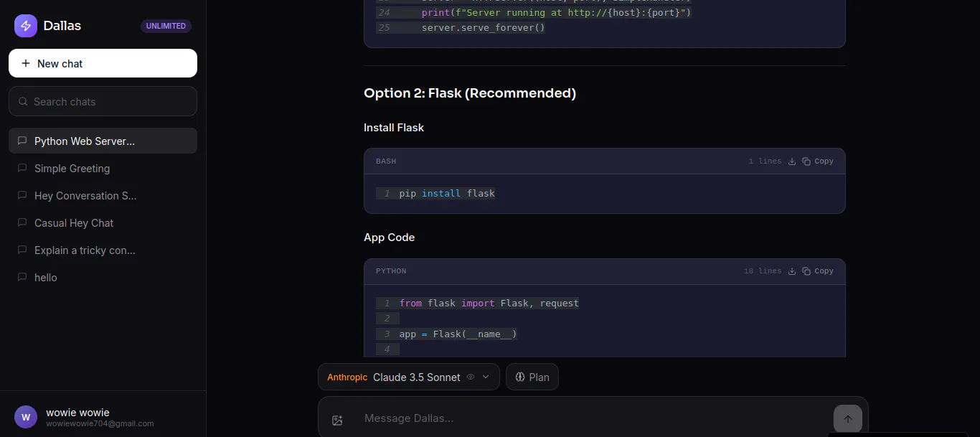Download the BASH code block
The height and width of the screenshot is (437, 980).
(x=792, y=161)
